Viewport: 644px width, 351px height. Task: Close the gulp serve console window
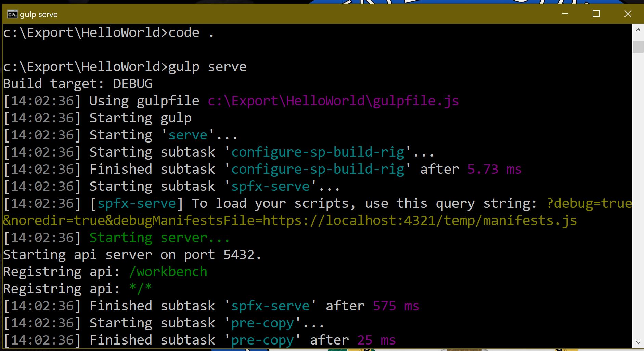[628, 14]
